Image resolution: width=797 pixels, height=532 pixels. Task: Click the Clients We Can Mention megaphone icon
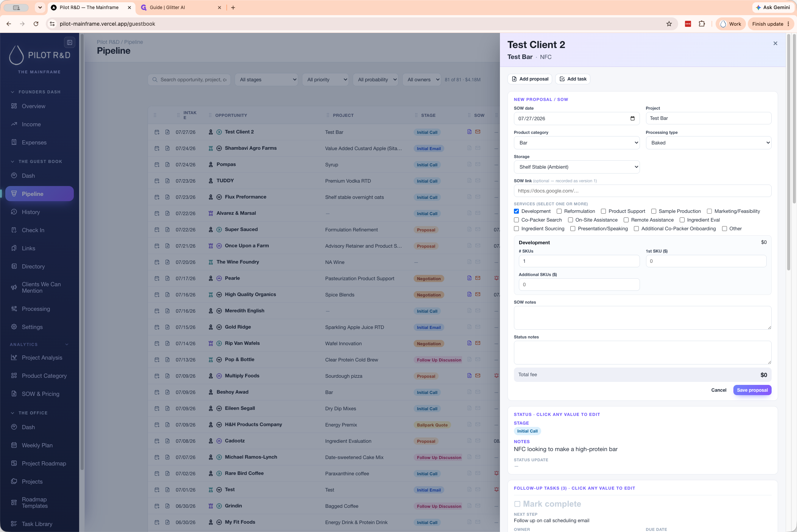pos(14,287)
